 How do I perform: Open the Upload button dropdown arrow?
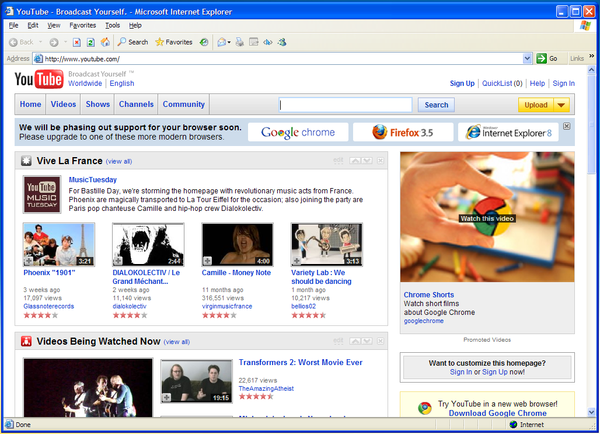click(x=561, y=105)
